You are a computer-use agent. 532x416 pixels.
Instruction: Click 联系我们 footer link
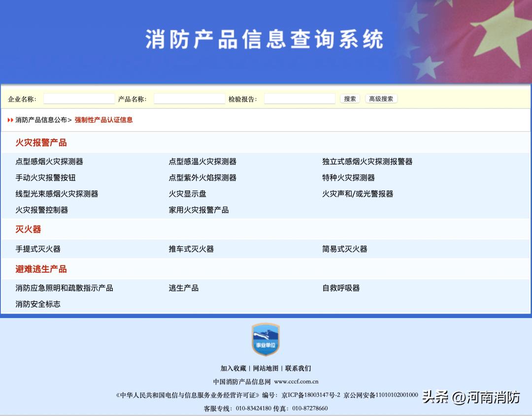pyautogui.click(x=299, y=368)
